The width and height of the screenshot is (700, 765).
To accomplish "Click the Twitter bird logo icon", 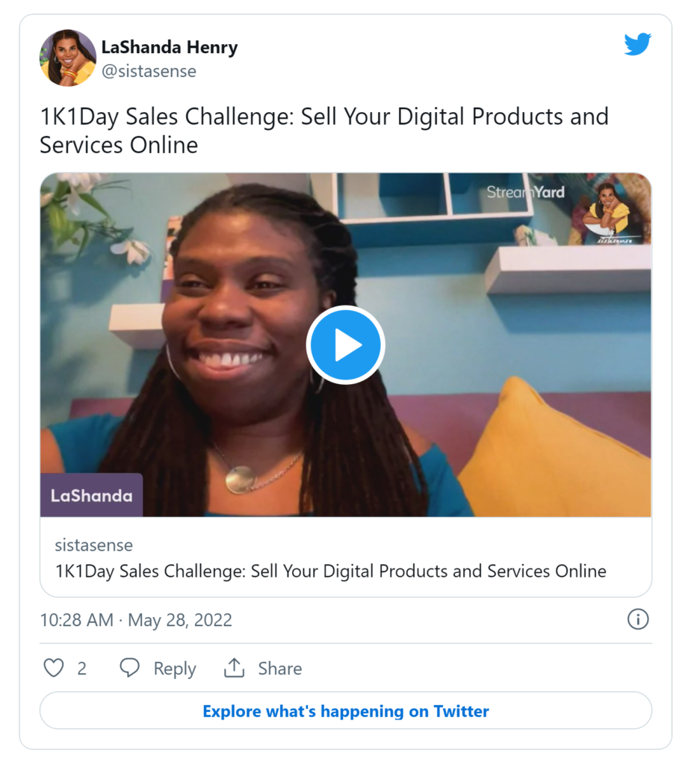I will [637, 45].
